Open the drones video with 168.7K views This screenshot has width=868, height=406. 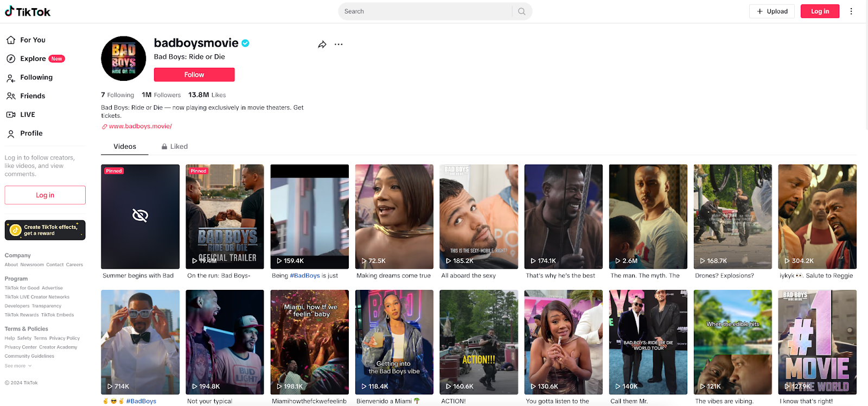coord(732,217)
